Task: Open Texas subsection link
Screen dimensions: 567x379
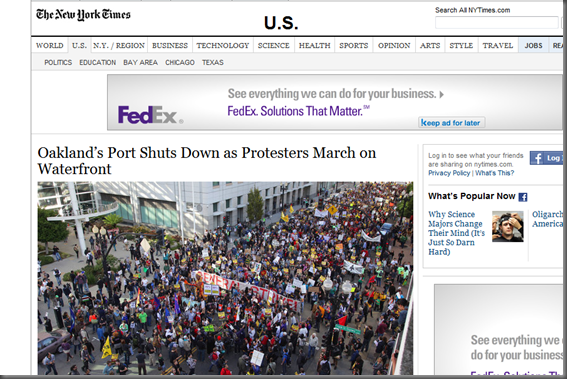Action: [x=213, y=63]
